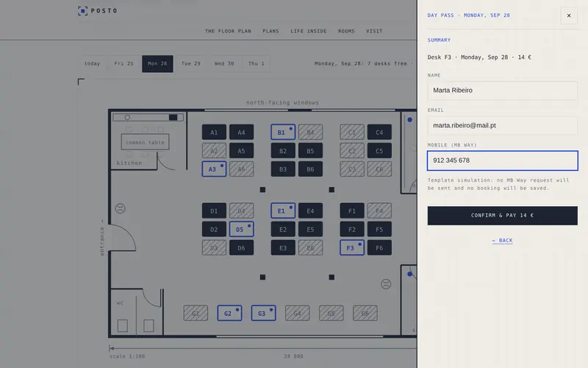This screenshot has height=368, width=588.
Task: Select free desk A3
Action: tap(214, 169)
